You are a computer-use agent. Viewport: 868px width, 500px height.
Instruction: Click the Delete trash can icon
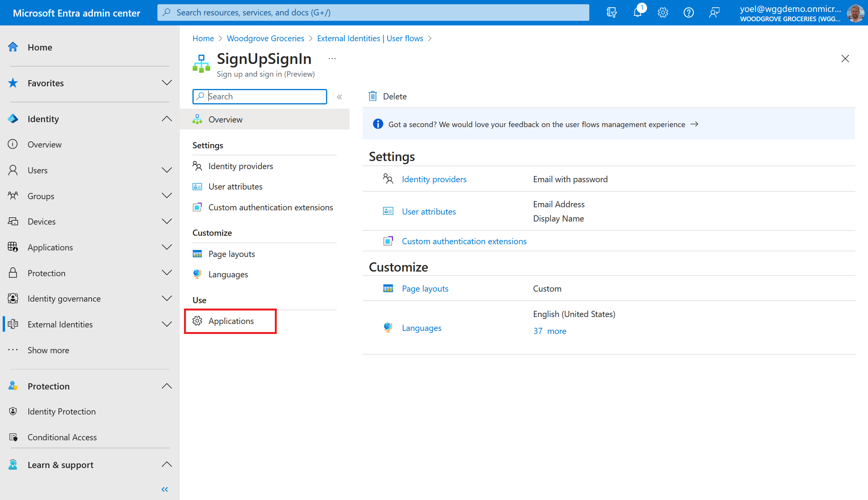[x=373, y=96]
